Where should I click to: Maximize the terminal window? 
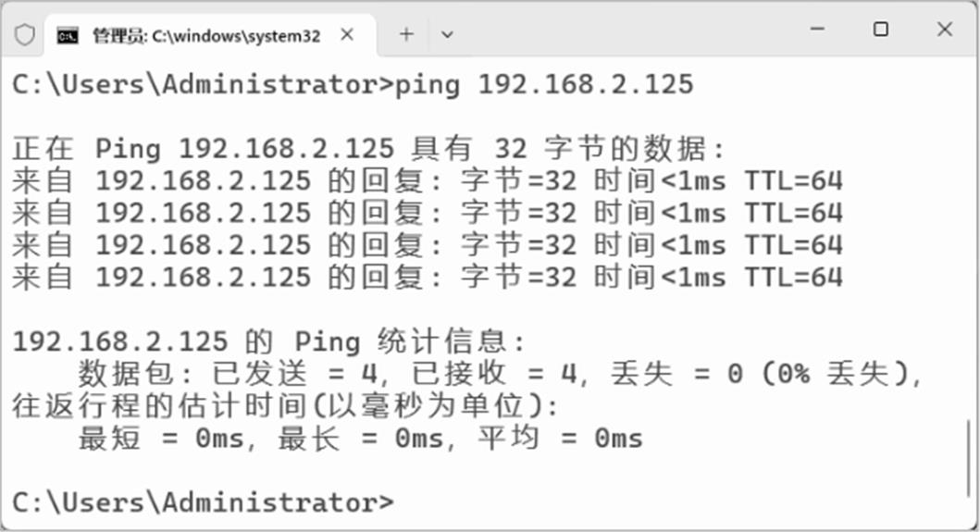coord(880,30)
